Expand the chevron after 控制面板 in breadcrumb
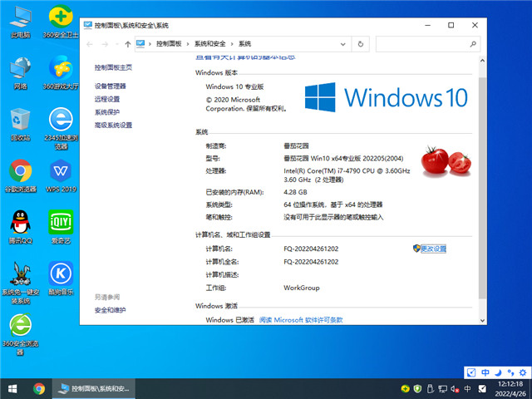 pos(189,43)
